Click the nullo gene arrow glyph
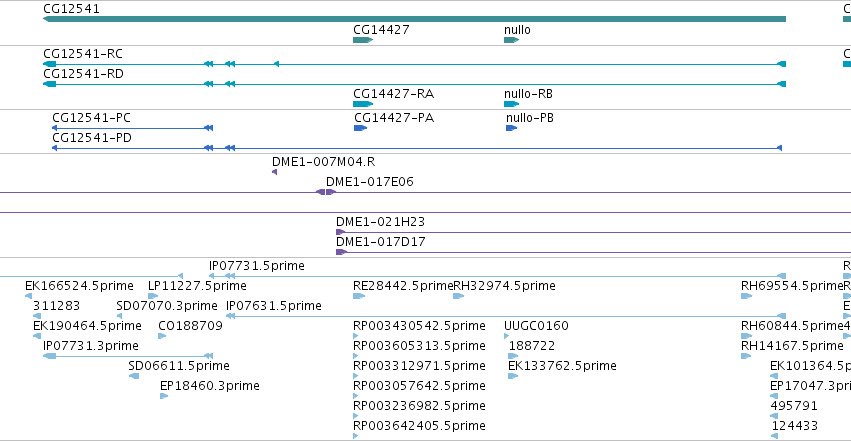 click(x=511, y=40)
